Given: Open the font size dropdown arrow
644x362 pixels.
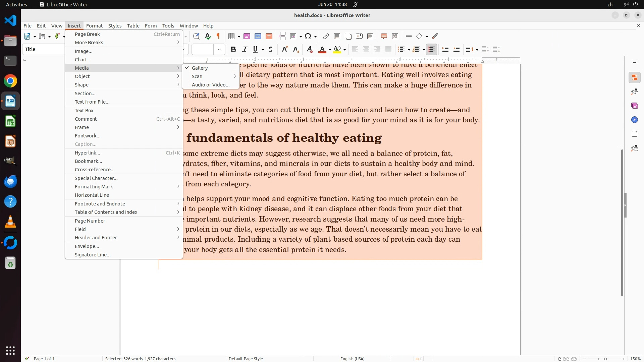Looking at the screenshot, I should tap(219, 49).
